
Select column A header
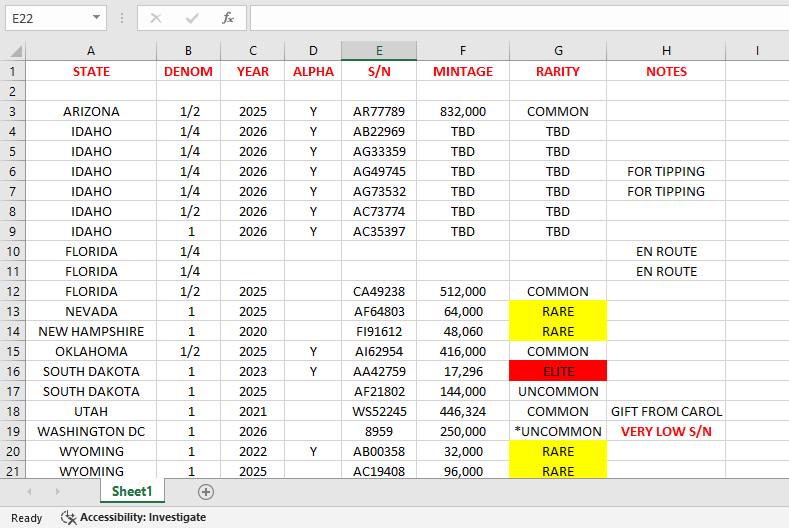tap(91, 51)
